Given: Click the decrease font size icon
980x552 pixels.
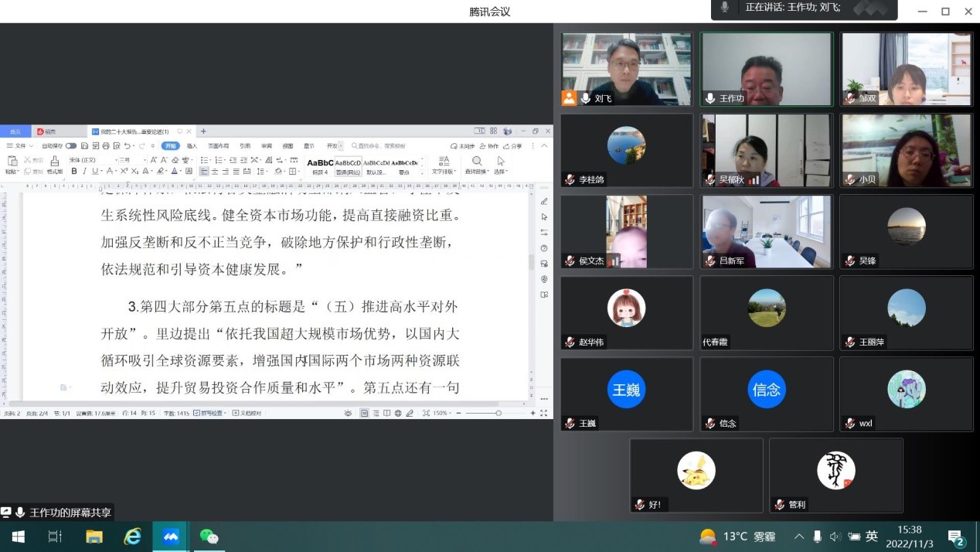Looking at the screenshot, I should [165, 160].
